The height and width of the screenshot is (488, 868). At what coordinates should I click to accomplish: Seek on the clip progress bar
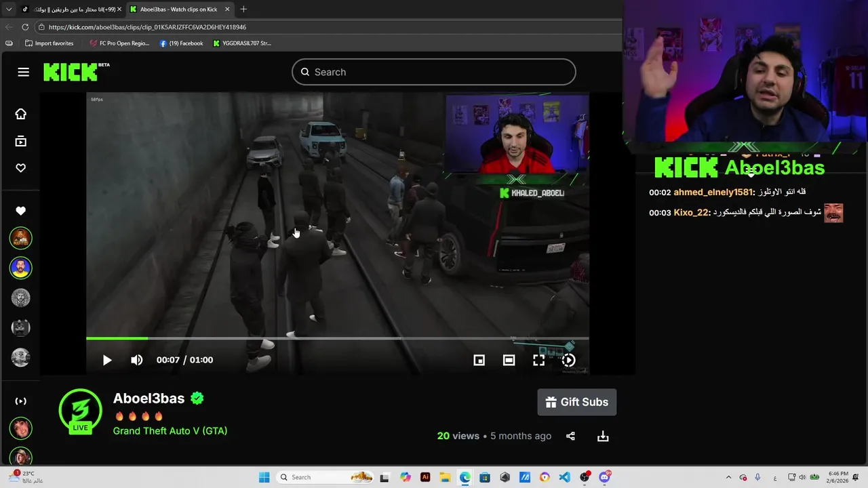tap(337, 338)
